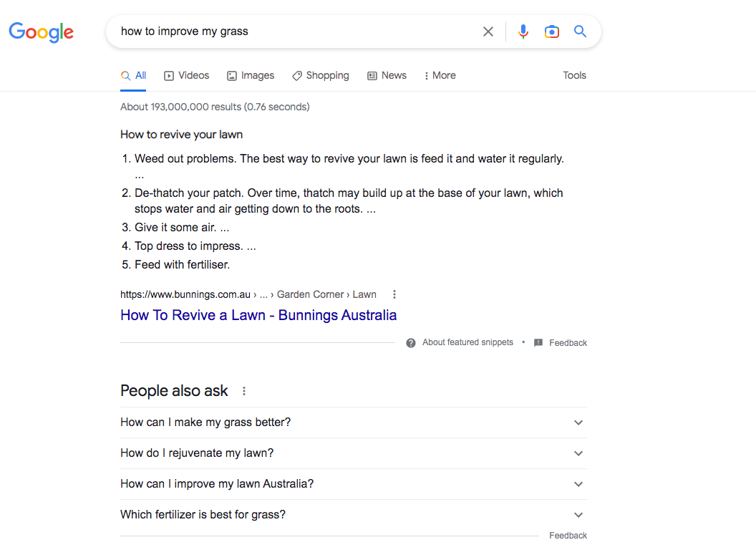Screen dimensions: 756x560
Task: Click Feedback below the featured snippet
Action: 568,342
